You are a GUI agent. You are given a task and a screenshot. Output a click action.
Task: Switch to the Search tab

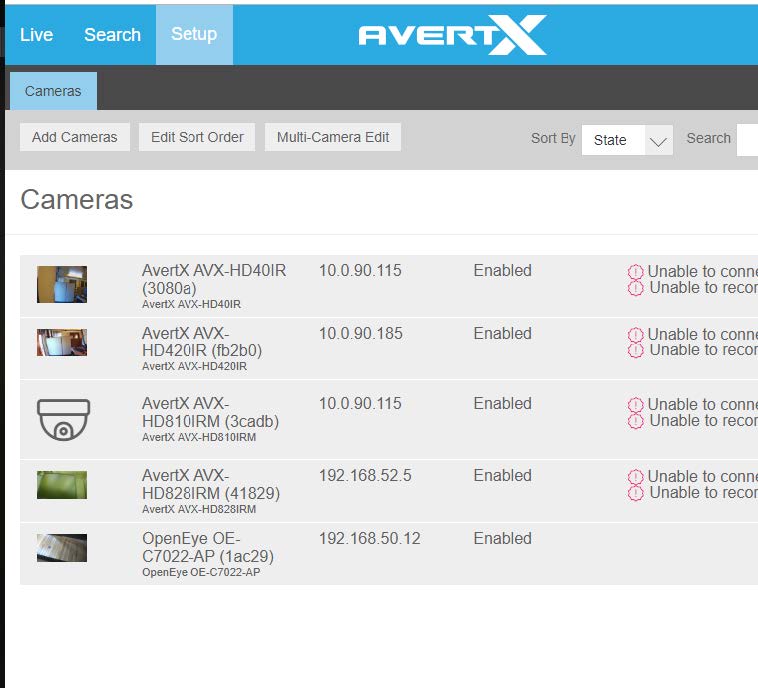coord(112,35)
